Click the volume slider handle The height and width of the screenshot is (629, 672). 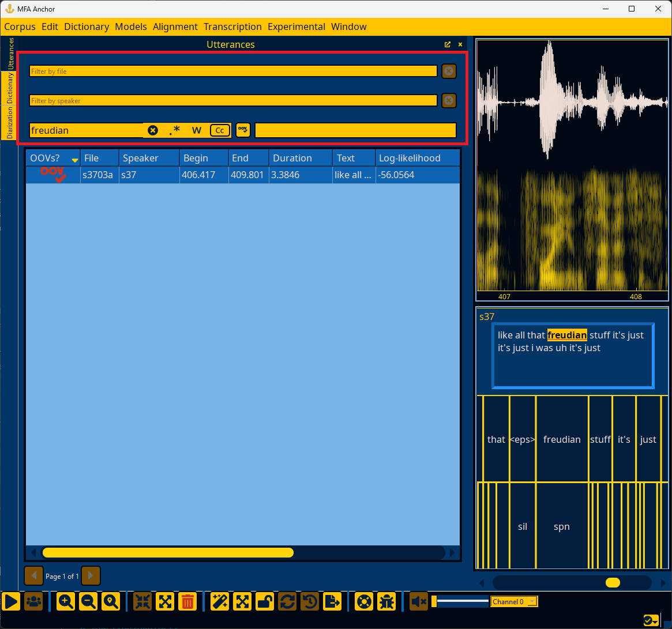tap(434, 601)
